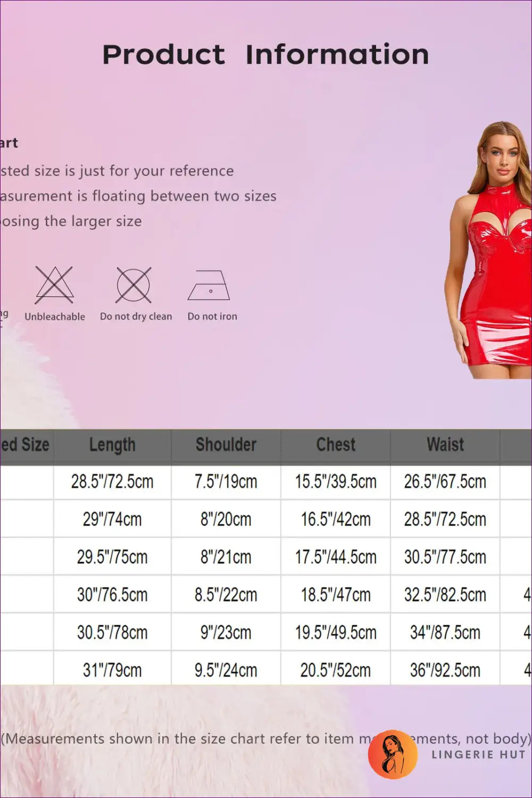
Task: Select the 15.5"/39.5cm chest cell
Action: 336,482
